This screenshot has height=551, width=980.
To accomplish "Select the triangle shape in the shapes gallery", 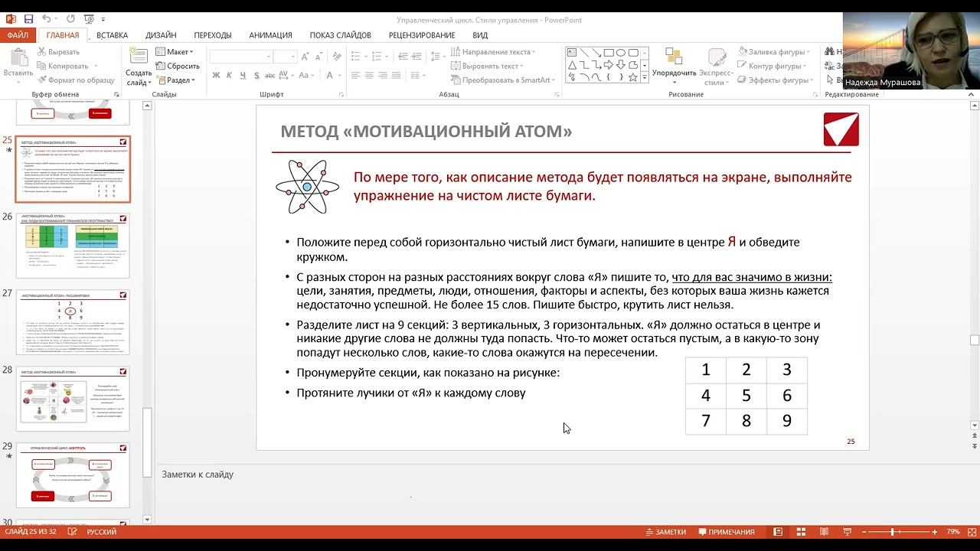I will 572,65.
